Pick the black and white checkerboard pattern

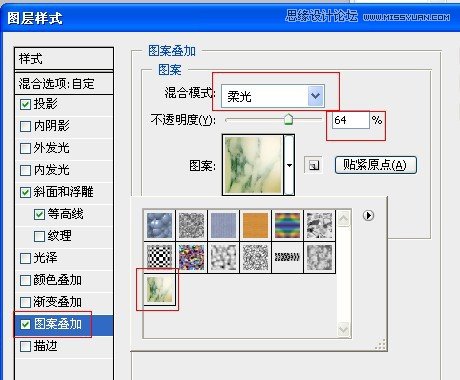[159, 257]
